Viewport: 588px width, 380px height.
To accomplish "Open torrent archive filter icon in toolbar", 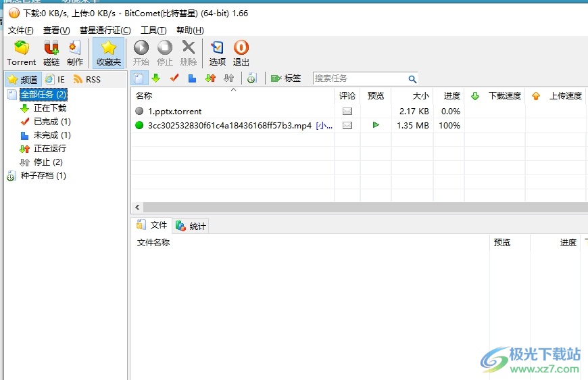I will 251,78.
